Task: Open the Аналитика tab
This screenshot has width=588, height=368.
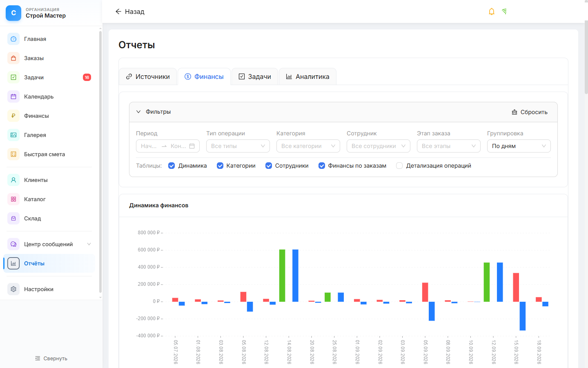Action: [x=307, y=76]
